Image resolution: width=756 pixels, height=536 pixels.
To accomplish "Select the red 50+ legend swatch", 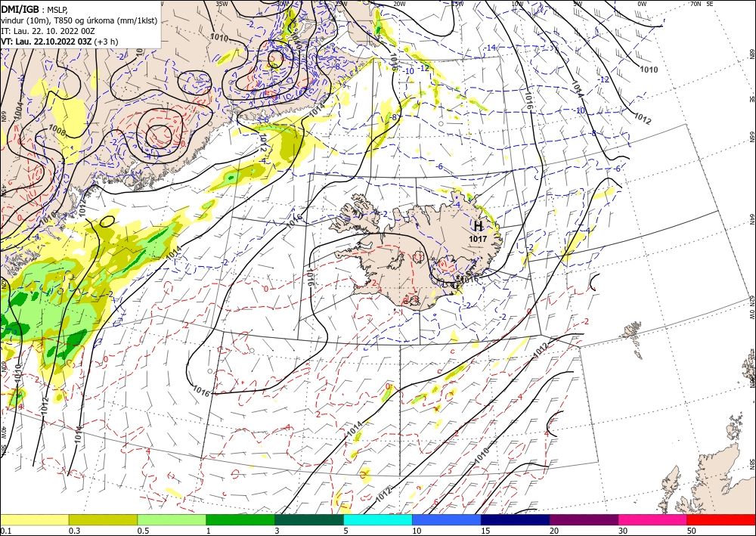I will [x=721, y=519].
